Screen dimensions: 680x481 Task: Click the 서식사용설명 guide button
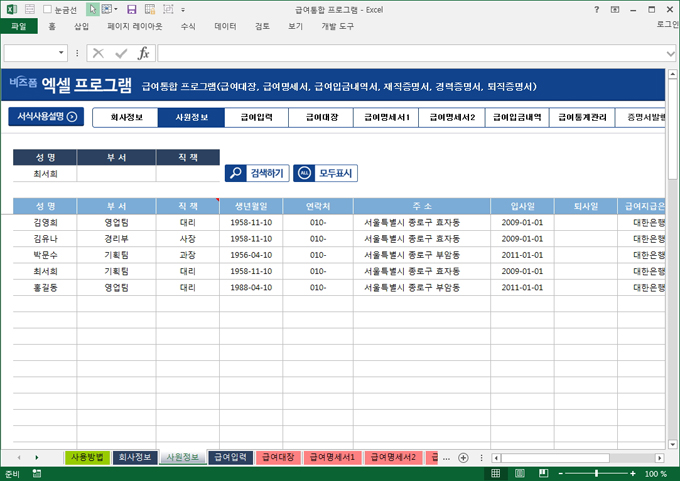pyautogui.click(x=46, y=116)
